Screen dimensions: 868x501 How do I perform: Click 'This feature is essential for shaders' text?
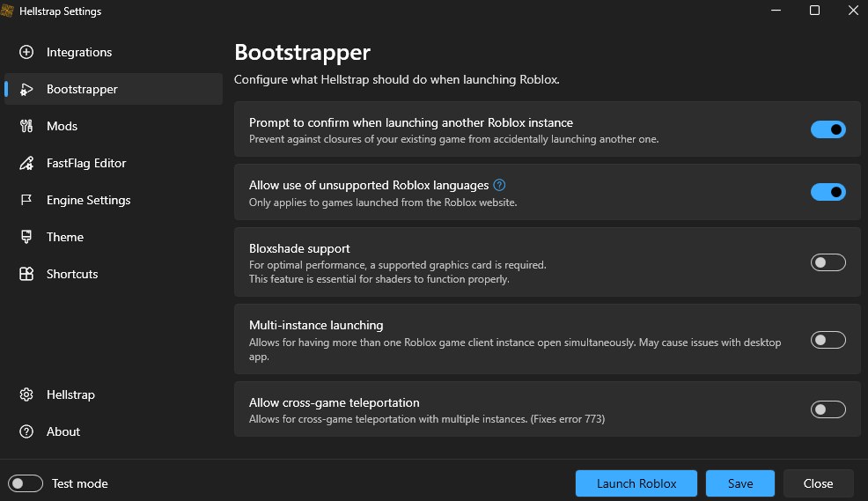(379, 279)
